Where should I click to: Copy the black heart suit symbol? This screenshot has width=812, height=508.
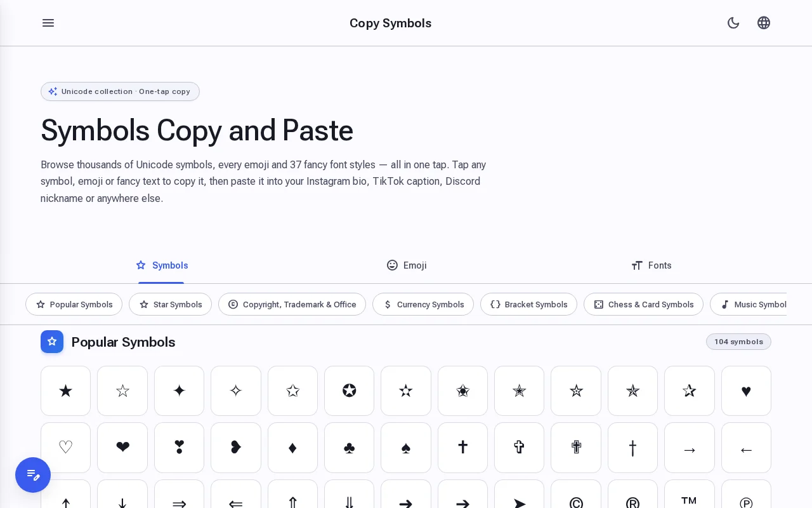click(x=746, y=391)
